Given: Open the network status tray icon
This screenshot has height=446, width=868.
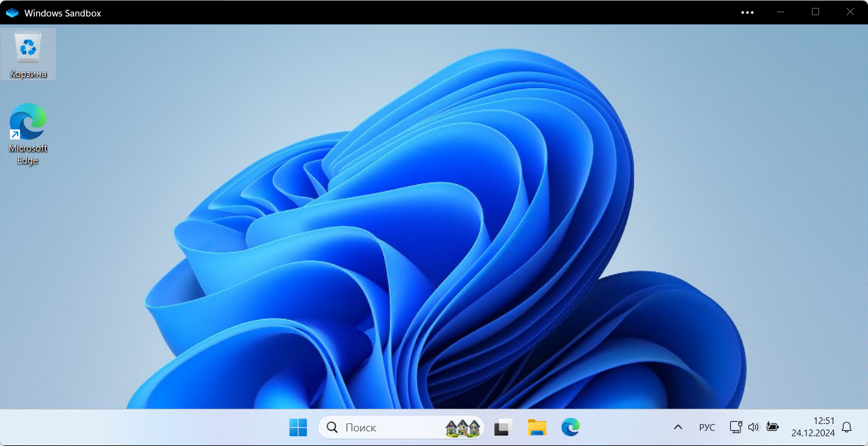Looking at the screenshot, I should coord(736,427).
